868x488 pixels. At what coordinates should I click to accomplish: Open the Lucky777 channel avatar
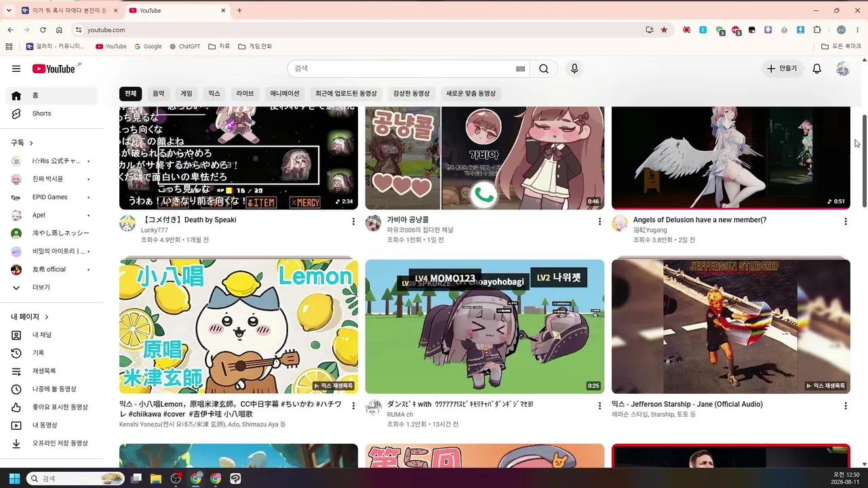coord(127,224)
